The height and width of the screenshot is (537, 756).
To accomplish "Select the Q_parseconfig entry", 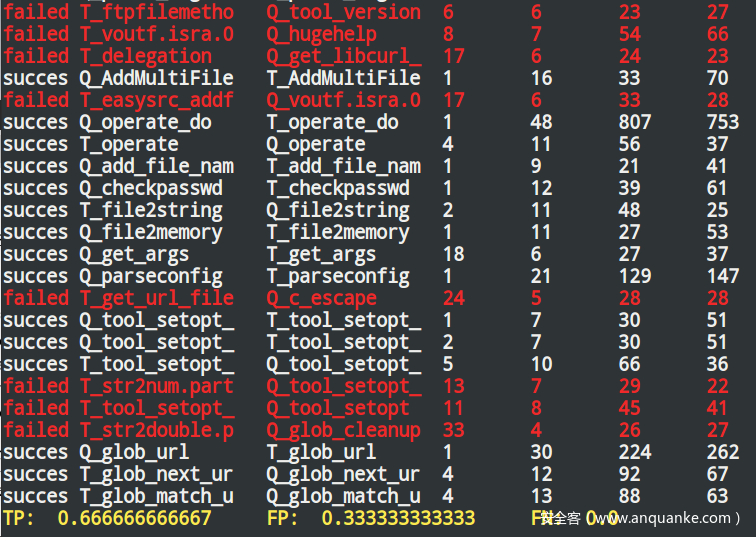I will (151, 277).
